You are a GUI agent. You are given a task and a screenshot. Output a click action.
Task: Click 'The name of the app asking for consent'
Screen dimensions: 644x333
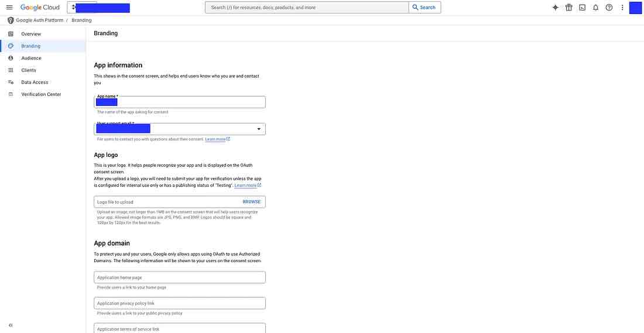(133, 112)
